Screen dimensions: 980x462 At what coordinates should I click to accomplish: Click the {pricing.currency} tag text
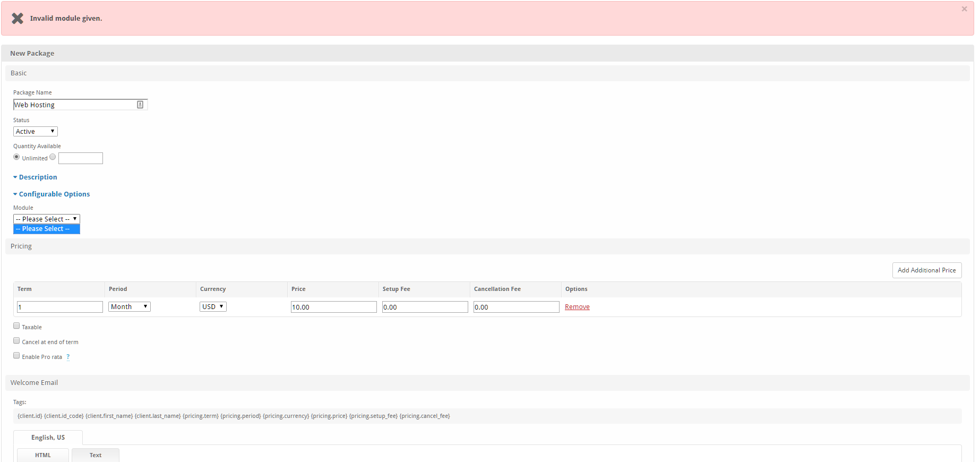pyautogui.click(x=286, y=416)
